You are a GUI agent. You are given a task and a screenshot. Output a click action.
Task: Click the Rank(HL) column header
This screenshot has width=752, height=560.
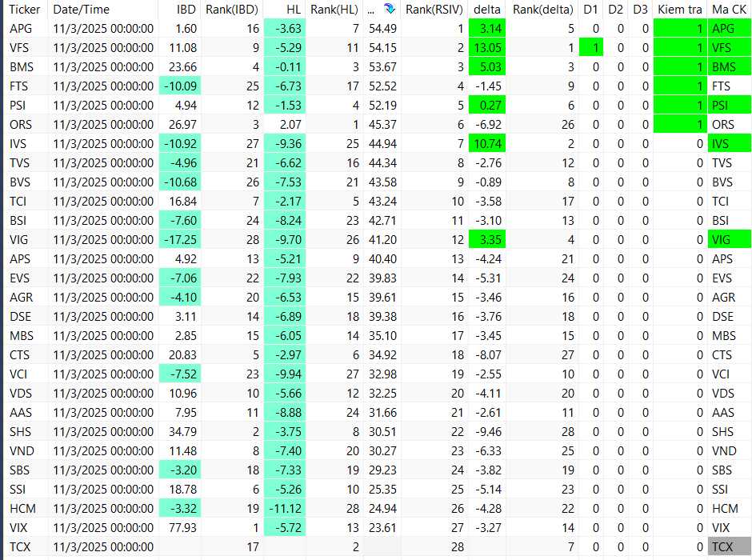pyautogui.click(x=334, y=9)
